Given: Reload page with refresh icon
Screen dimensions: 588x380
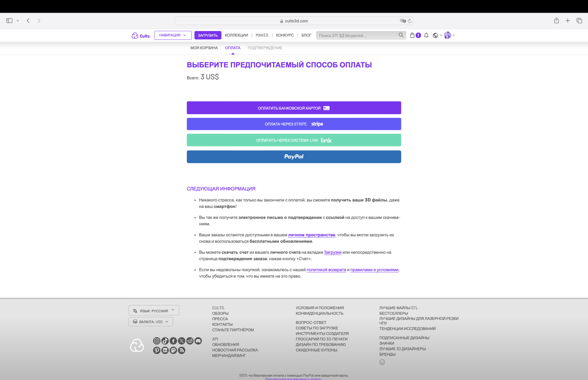Looking at the screenshot, I should coord(409,21).
